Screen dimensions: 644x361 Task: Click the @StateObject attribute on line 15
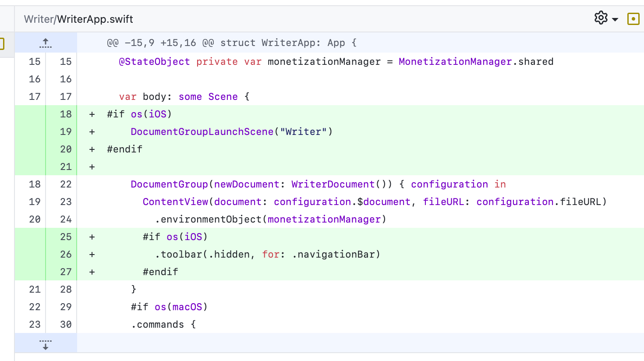[154, 62]
